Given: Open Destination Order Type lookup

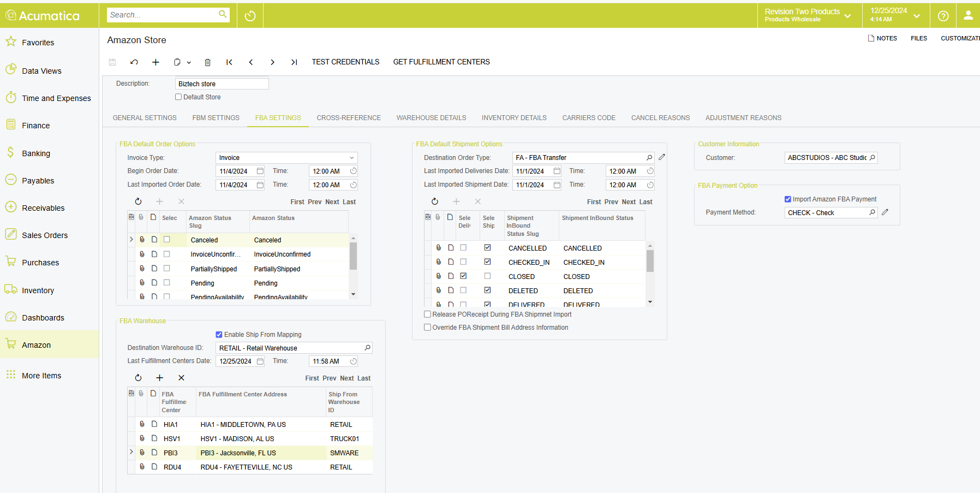Looking at the screenshot, I should tap(649, 158).
